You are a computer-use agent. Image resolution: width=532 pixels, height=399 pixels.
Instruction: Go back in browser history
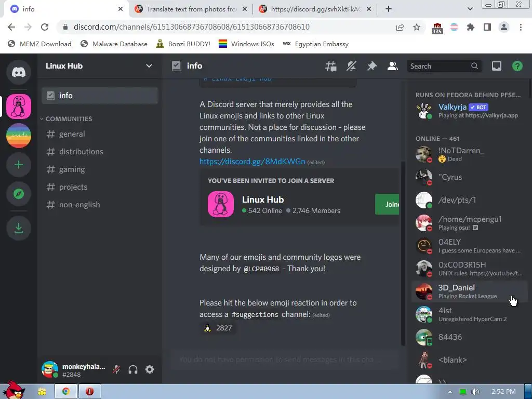11,27
